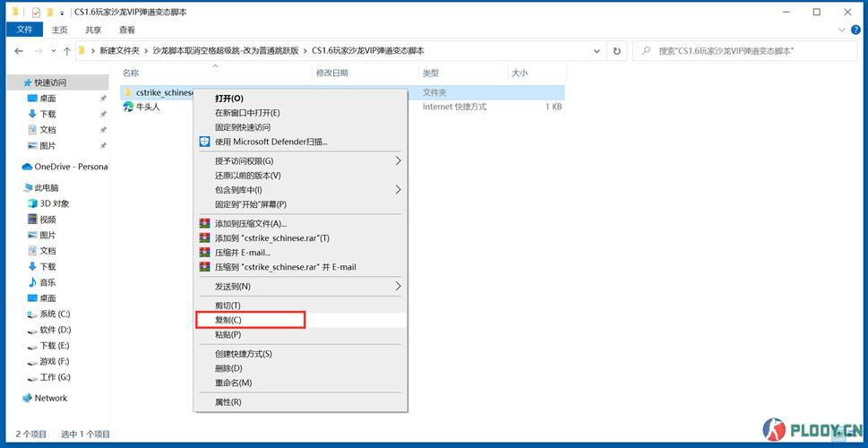Choose 压缩到 "cstrike_schinese.rar" 并 E-mail
Viewport: 868px width, 448px height.
[x=300, y=267]
